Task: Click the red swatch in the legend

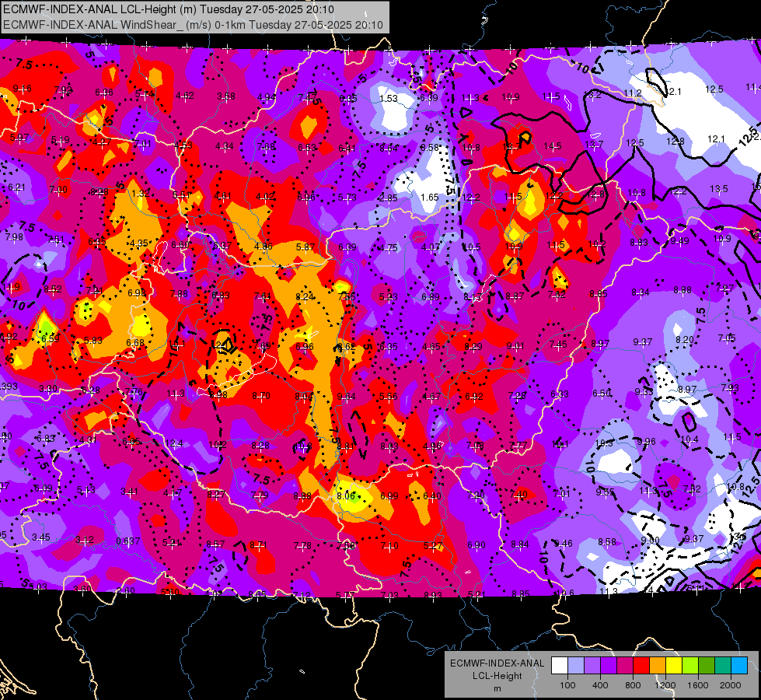Action: coord(641,666)
